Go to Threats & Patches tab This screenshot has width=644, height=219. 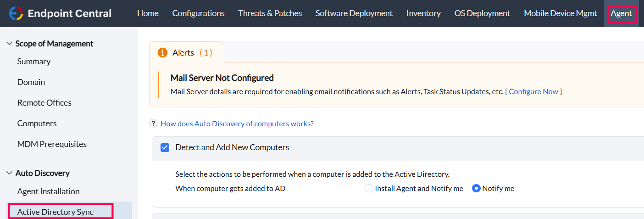coord(270,13)
